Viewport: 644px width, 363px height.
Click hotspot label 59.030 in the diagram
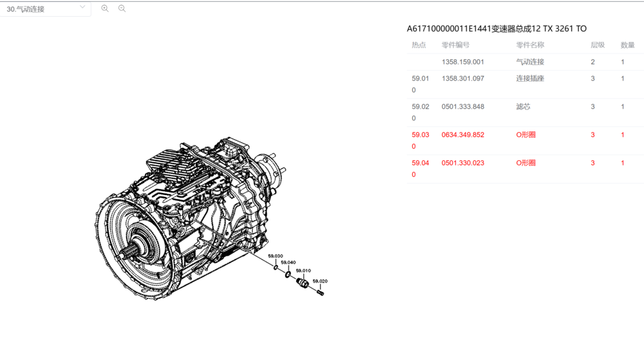click(x=275, y=256)
